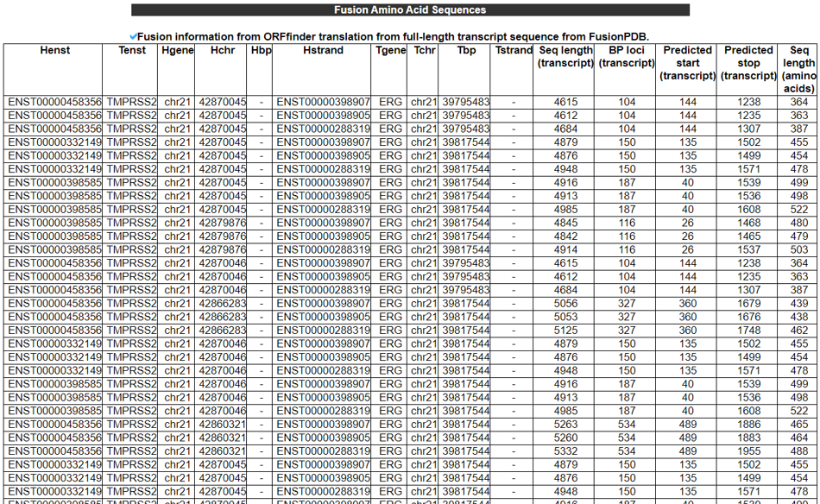Select the Predicted stop (transcript) header
Image resolution: width=820 pixels, height=504 pixels.
pyautogui.click(x=748, y=63)
